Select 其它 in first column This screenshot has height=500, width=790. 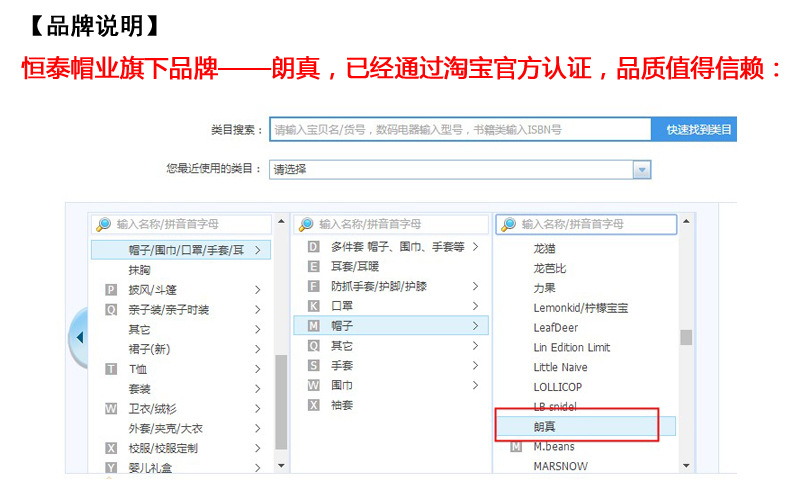point(140,330)
